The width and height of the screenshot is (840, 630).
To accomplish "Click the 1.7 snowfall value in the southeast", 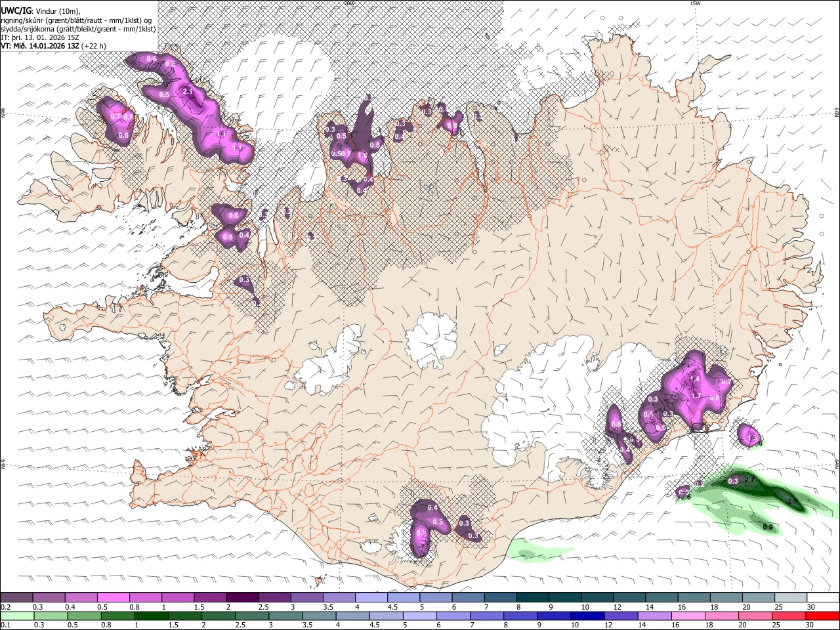I will tap(697, 396).
